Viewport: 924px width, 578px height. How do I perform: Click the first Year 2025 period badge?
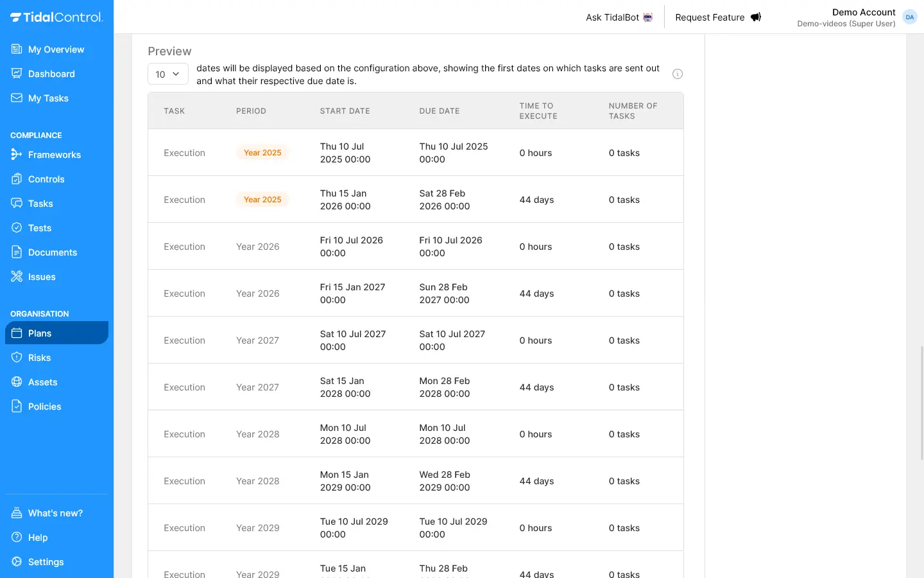(262, 153)
